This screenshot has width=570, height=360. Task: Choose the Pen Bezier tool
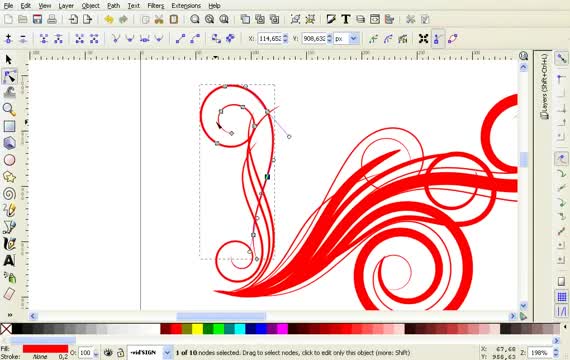point(9,227)
